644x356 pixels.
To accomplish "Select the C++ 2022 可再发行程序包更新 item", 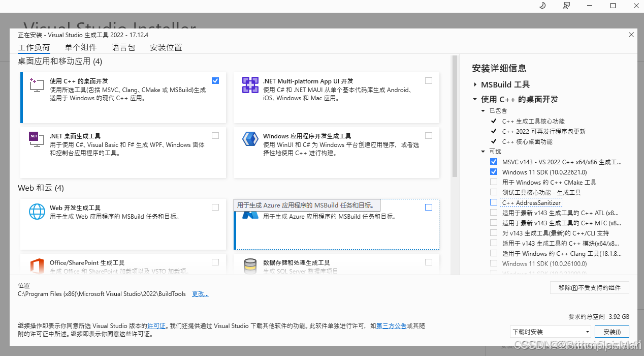I will [544, 132].
